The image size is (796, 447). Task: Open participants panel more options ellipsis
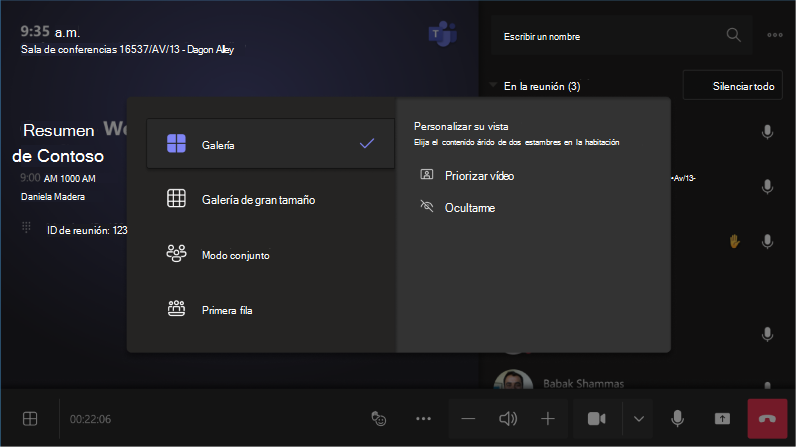(x=775, y=35)
